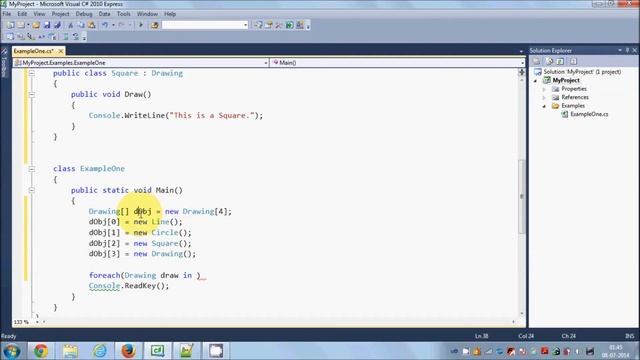Click the editor vertical scrollbar
The height and width of the screenshot is (360, 640).
(x=522, y=196)
